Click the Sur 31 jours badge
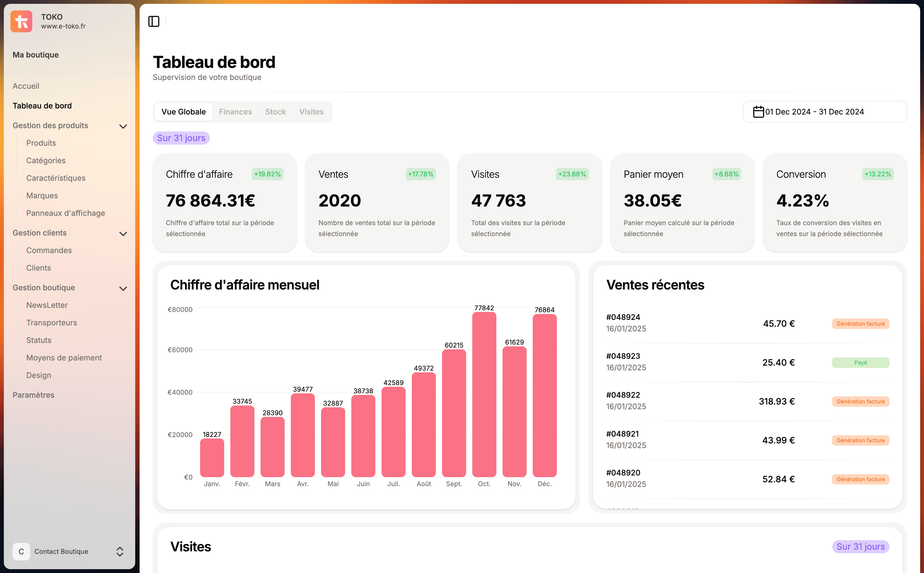 point(181,138)
